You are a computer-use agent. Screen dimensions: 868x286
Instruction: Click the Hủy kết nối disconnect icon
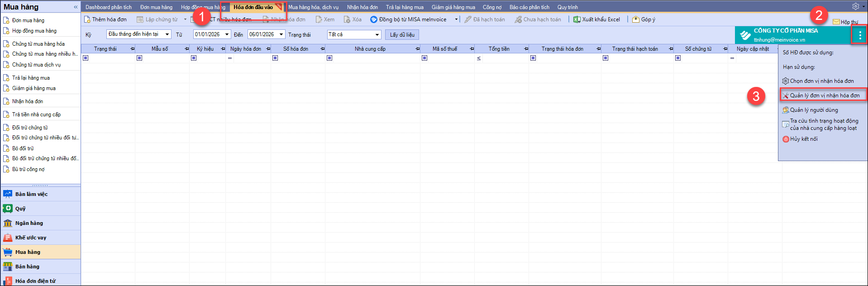click(786, 139)
